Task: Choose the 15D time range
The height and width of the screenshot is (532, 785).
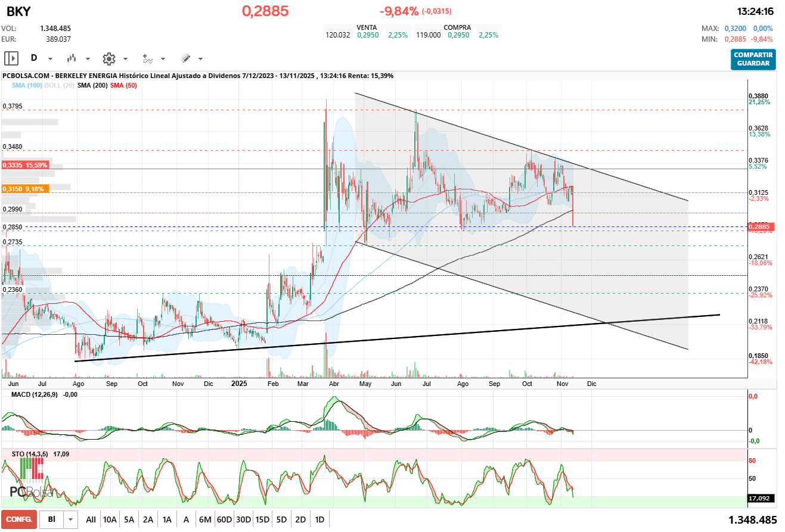Action: click(262, 519)
